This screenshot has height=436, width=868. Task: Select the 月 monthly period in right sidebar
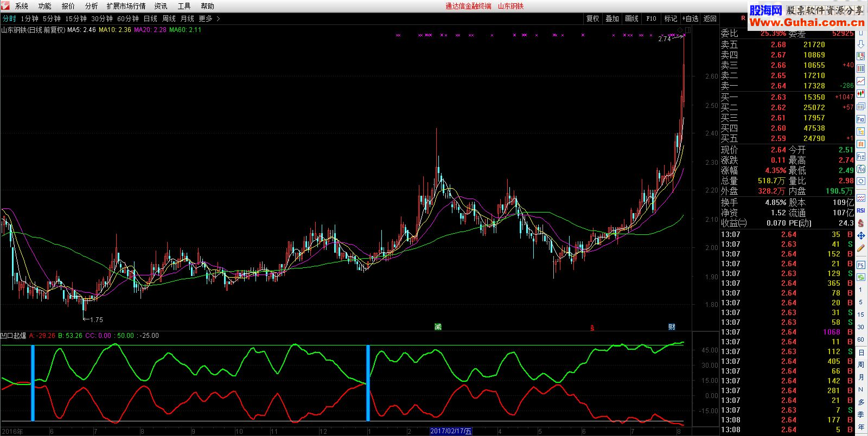(x=861, y=377)
